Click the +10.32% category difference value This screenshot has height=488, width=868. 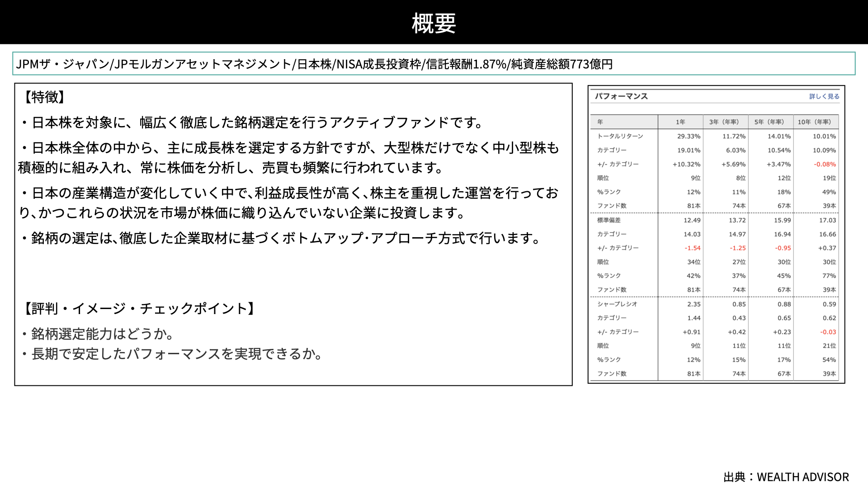click(x=686, y=164)
